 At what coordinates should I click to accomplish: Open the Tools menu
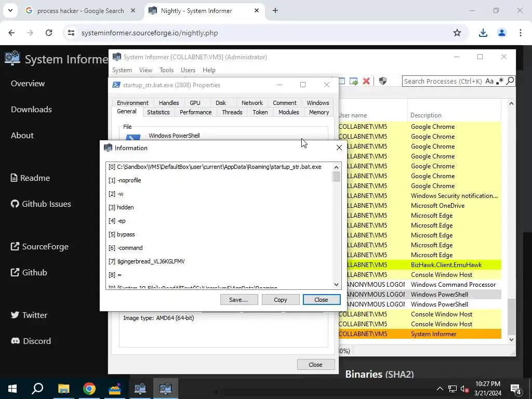pos(166,70)
